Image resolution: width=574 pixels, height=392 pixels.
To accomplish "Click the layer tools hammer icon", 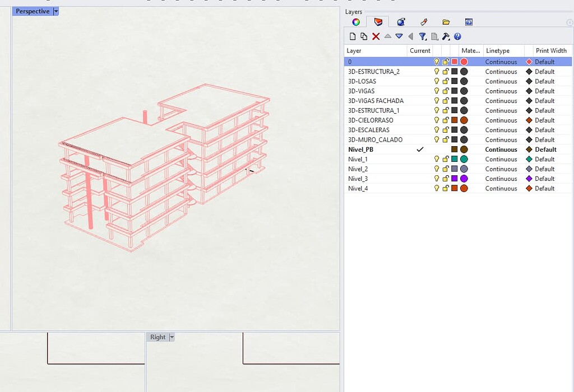I will [446, 36].
